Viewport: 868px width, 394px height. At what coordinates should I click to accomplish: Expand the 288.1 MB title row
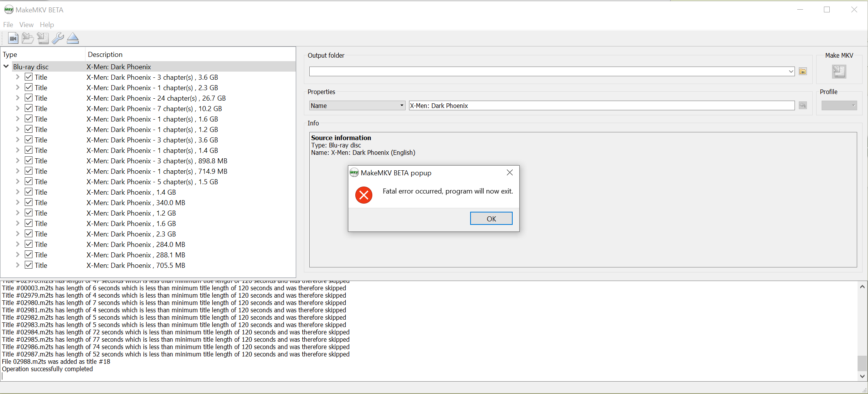[17, 254]
